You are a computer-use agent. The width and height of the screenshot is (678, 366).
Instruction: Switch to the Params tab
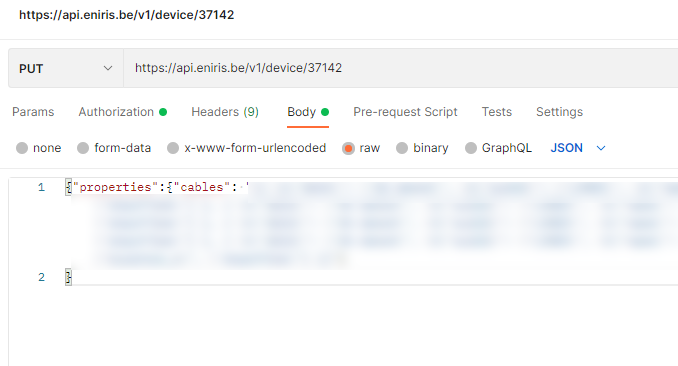pyautogui.click(x=33, y=112)
